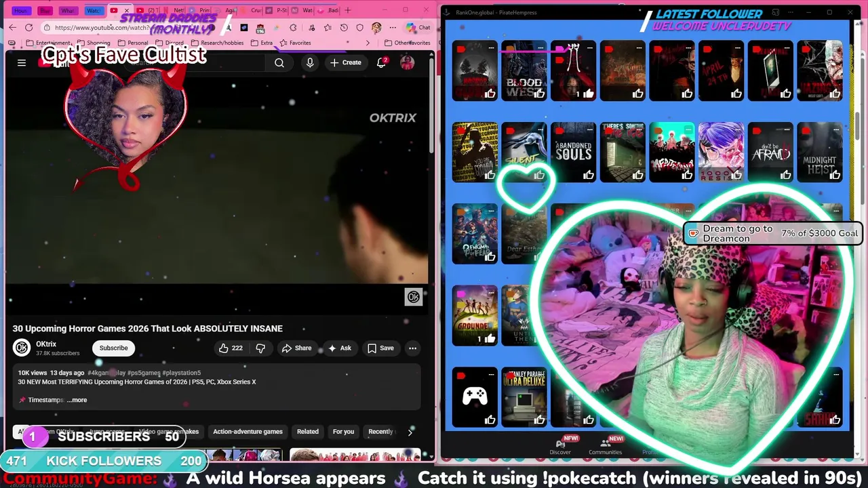Open the YouTube account avatar menu

(408, 62)
